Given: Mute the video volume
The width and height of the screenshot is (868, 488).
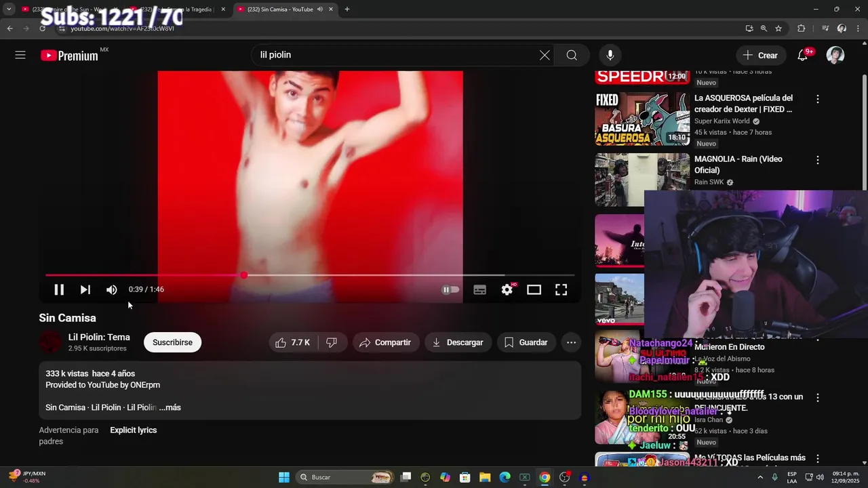Looking at the screenshot, I should tap(112, 289).
